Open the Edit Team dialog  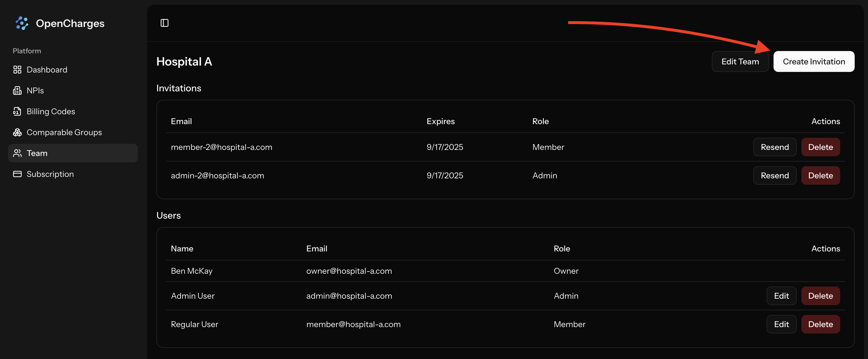[x=740, y=61]
